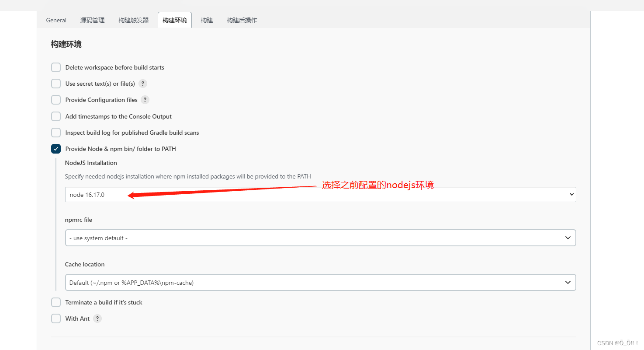The image size is (644, 350).
Task: Tick the With Ant checkbox
Action: (56, 318)
